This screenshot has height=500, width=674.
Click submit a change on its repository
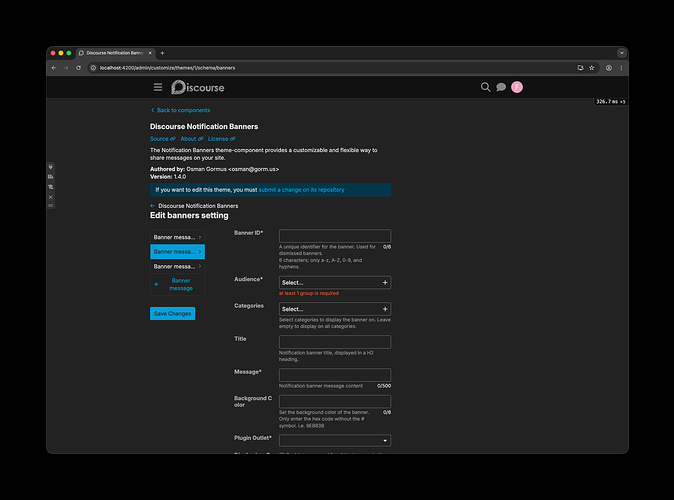[301, 190]
